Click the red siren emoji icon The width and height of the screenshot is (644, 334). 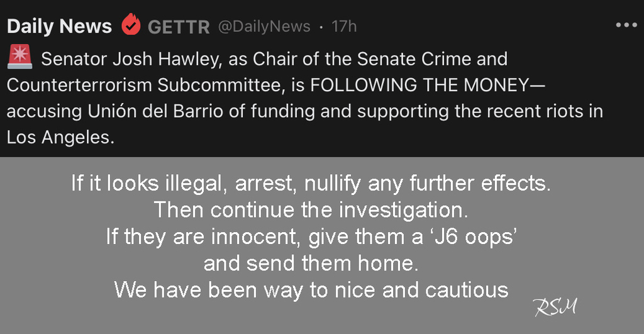click(x=19, y=57)
